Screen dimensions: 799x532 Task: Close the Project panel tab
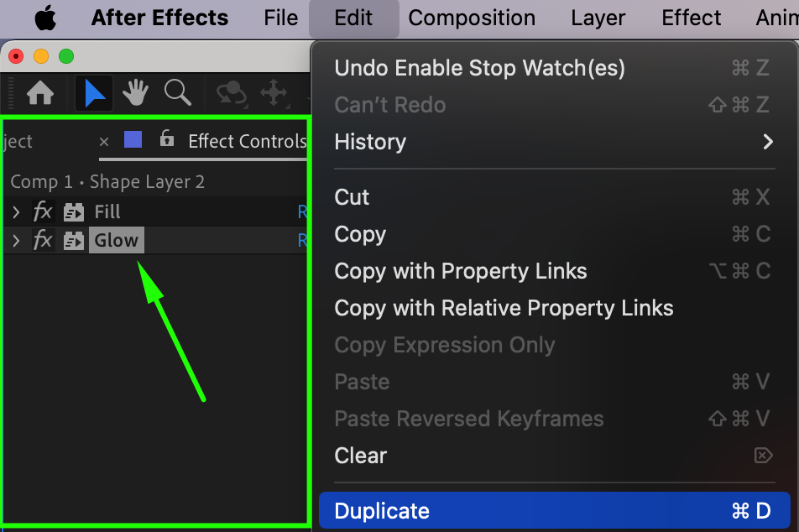pyautogui.click(x=104, y=142)
